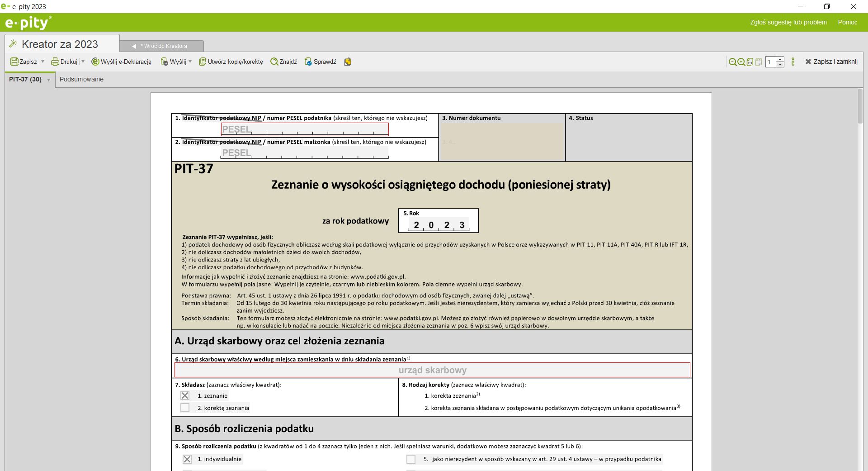Check the 'jako nierezydent' option 5 box
This screenshot has height=471, width=868.
(x=411, y=459)
